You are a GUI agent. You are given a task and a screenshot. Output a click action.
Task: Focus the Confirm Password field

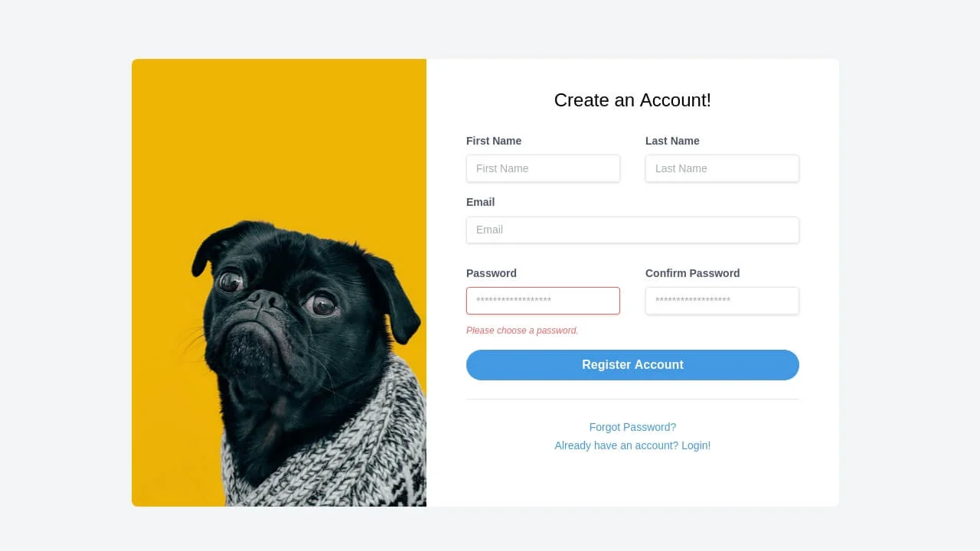(x=722, y=301)
